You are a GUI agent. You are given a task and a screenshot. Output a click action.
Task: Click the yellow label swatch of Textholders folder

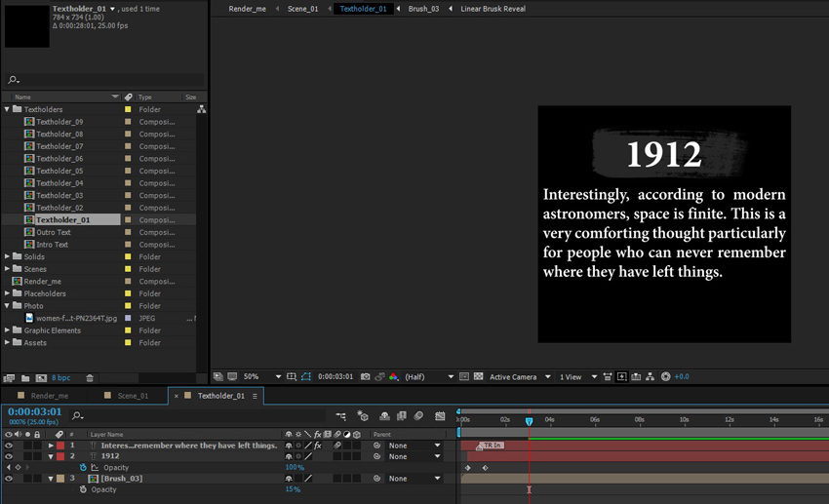coord(128,109)
